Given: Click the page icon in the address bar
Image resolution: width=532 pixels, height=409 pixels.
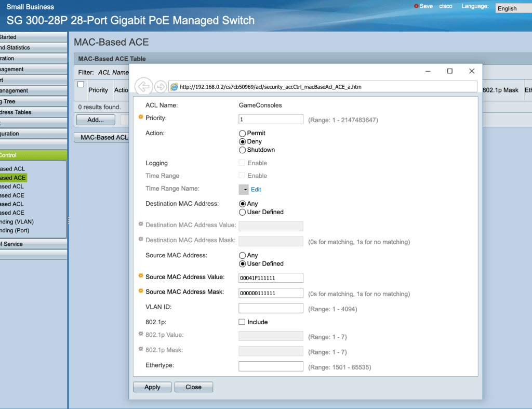Looking at the screenshot, I should 174,87.
